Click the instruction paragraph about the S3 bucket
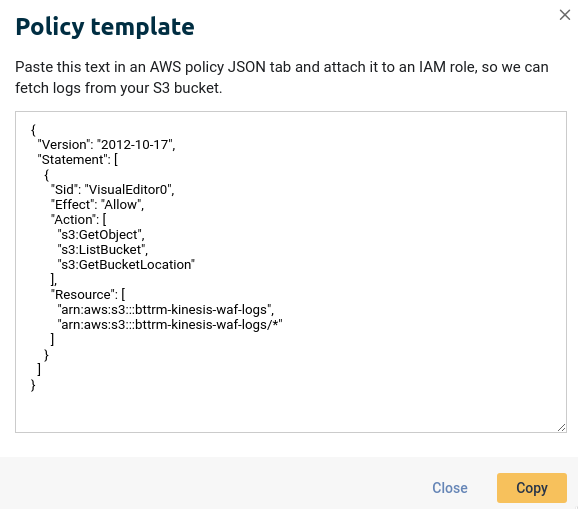 282,77
